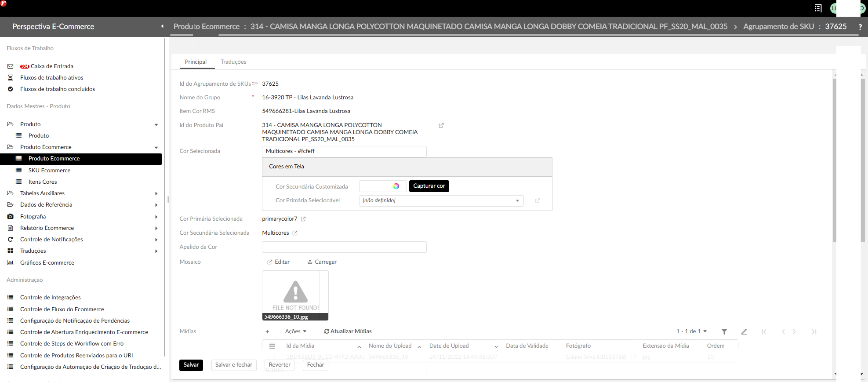Image resolution: width=868 pixels, height=382 pixels.
Task: Click the 549666336_10.jpg mosaic thumbnail
Action: (x=295, y=295)
